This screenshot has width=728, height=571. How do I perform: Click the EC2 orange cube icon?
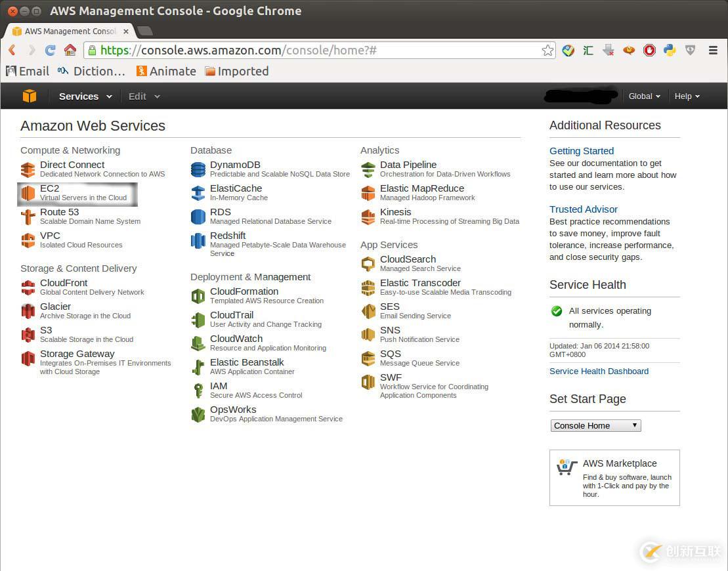pyautogui.click(x=28, y=193)
